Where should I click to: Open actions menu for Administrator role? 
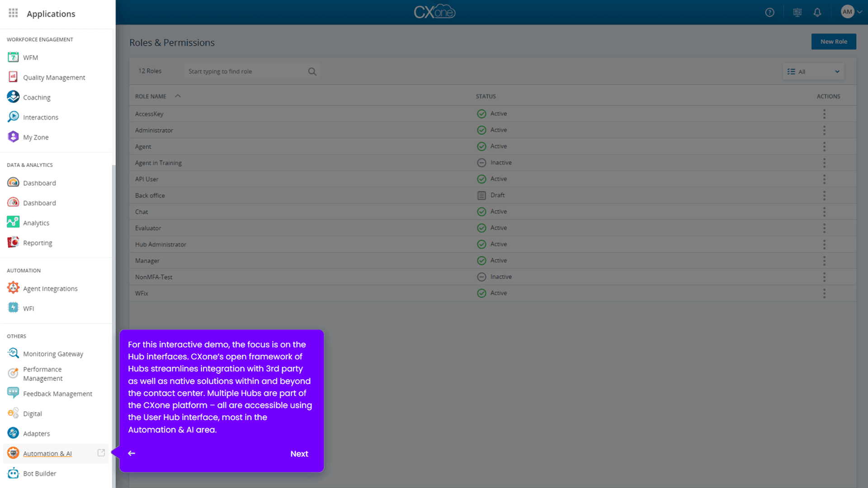pyautogui.click(x=824, y=130)
